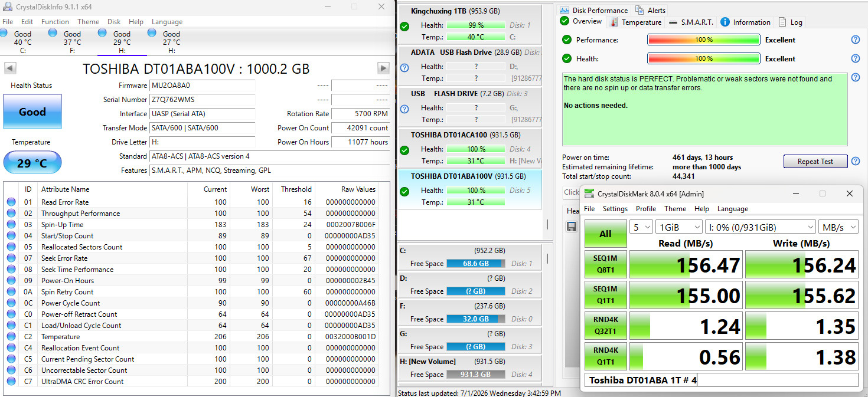Click the 'Current Pending Sector Count' attribute row
This screenshot has height=397, width=868.
click(x=191, y=359)
